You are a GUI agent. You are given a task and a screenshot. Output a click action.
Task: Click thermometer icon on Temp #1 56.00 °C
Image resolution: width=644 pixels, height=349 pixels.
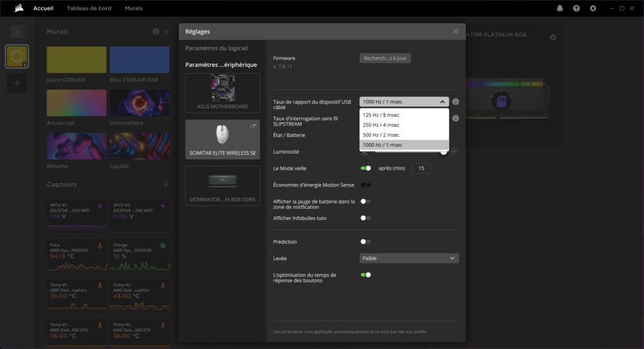click(x=100, y=326)
